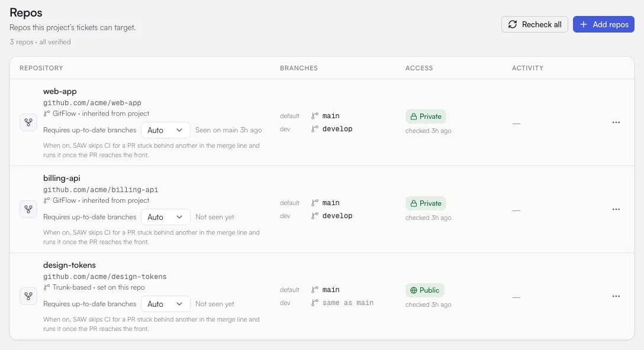Click the web-app repository fork icon
This screenshot has height=350, width=644.
(x=28, y=122)
